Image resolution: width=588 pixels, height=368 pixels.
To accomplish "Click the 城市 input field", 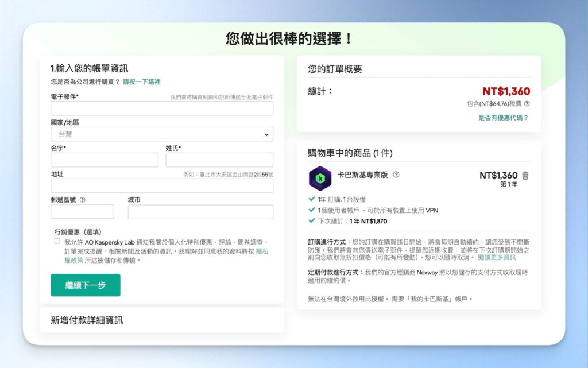I will (x=200, y=212).
